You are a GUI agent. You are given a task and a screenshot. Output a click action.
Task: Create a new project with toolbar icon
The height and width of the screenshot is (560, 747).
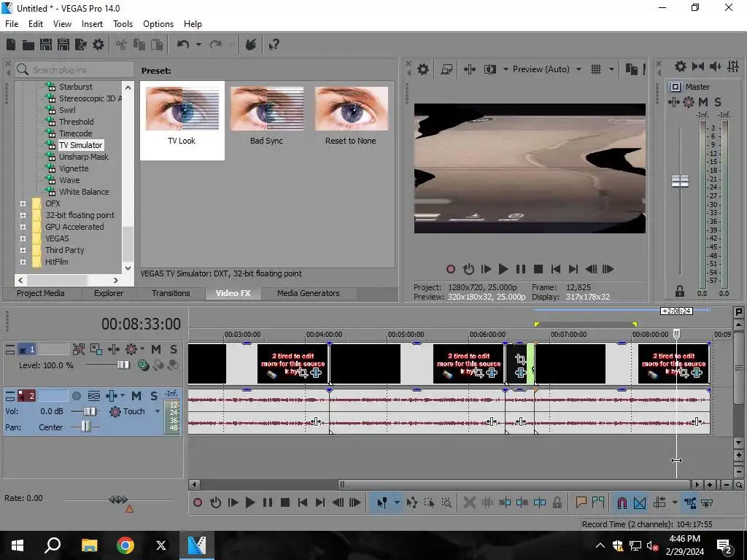click(x=11, y=44)
